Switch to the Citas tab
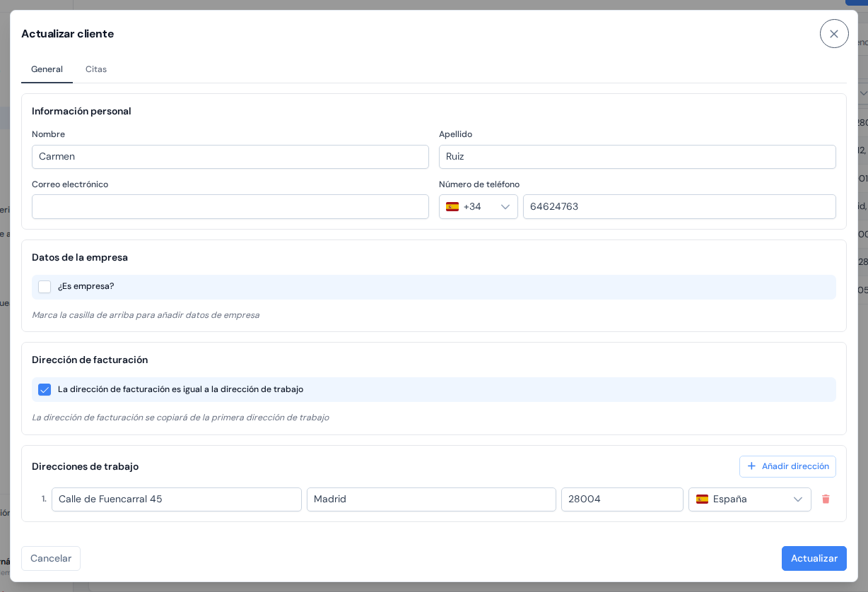Image resolution: width=868 pixels, height=592 pixels. [x=96, y=69]
